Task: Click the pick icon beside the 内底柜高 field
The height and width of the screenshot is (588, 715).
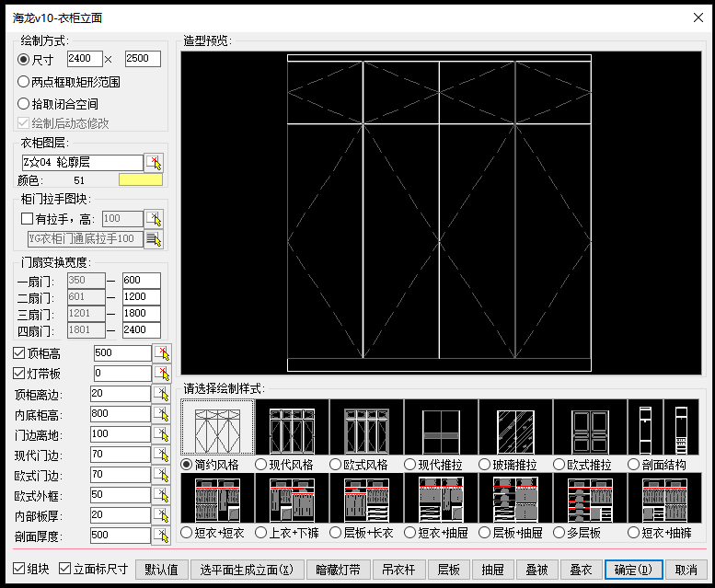Action: click(162, 414)
